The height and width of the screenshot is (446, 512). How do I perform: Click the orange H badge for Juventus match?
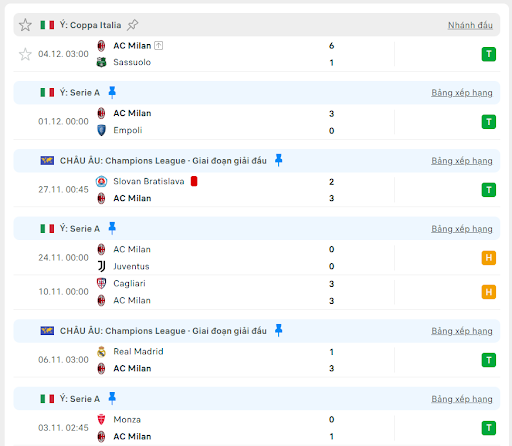point(489,258)
